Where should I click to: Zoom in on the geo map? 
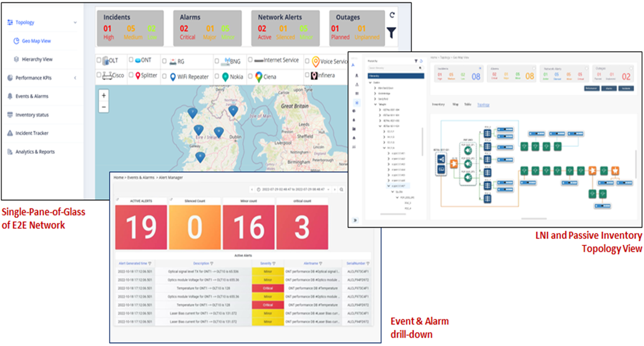tap(104, 95)
